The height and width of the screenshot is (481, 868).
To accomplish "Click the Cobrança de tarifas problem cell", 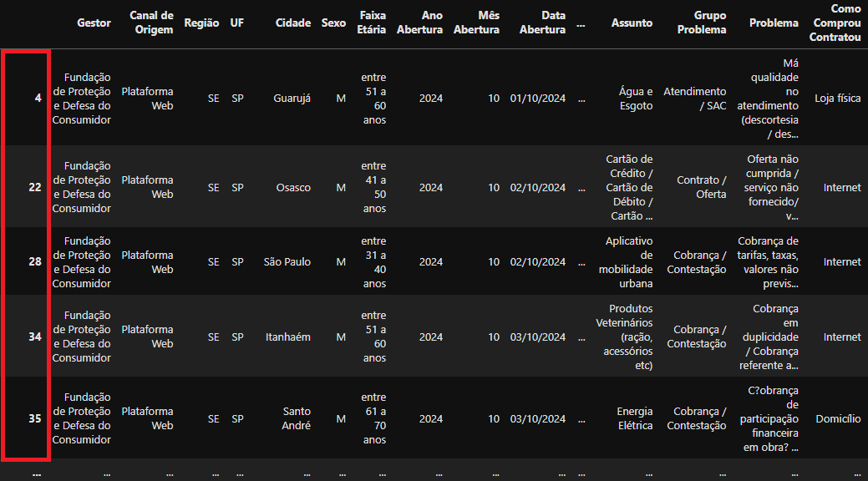I will [768, 261].
